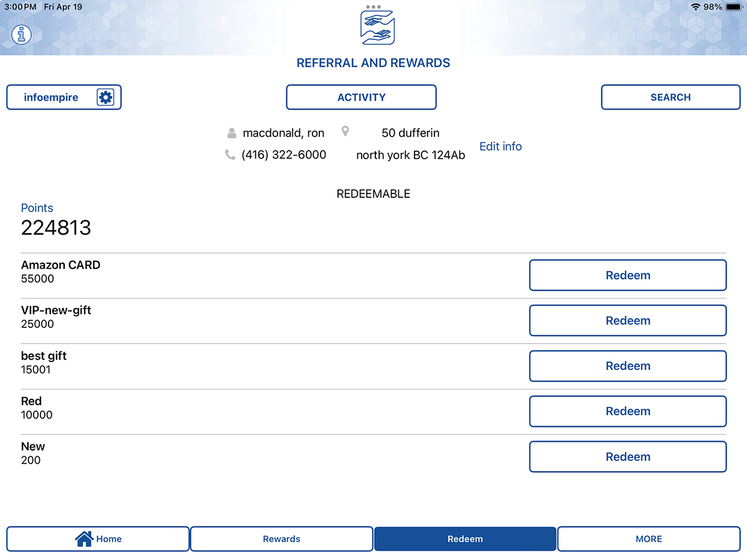
Task: Open the ACTIVITY view
Action: click(361, 97)
